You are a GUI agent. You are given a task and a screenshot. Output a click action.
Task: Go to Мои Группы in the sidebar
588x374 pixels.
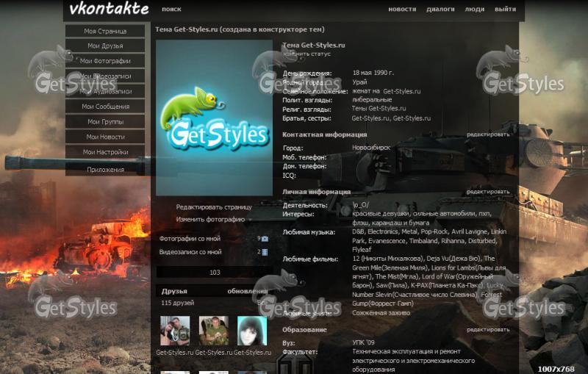105,122
